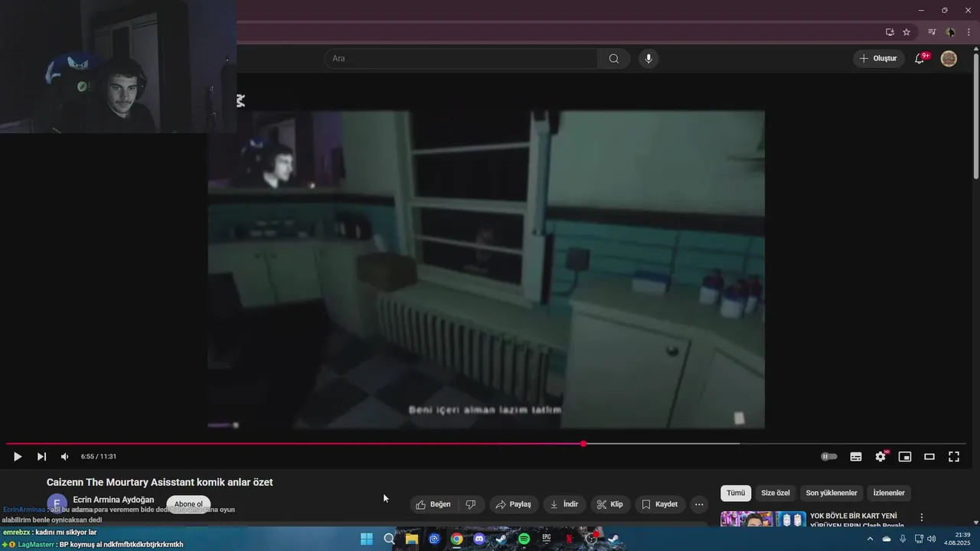Bookmark this page with star icon

pyautogui.click(x=906, y=32)
